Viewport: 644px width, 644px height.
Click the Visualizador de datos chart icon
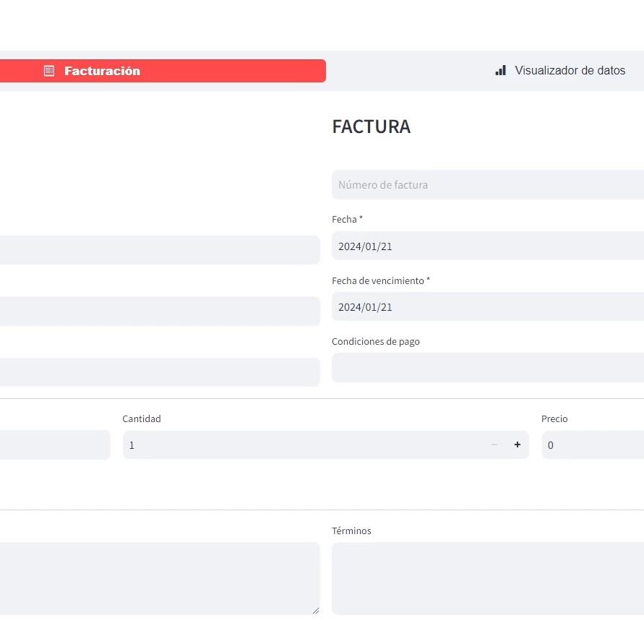coord(500,71)
